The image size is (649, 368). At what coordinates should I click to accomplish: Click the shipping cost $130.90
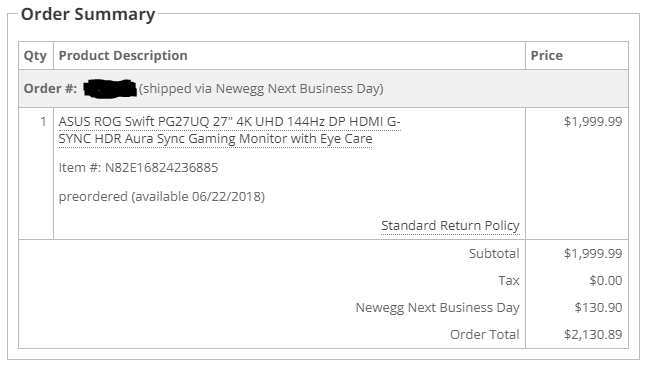click(598, 308)
